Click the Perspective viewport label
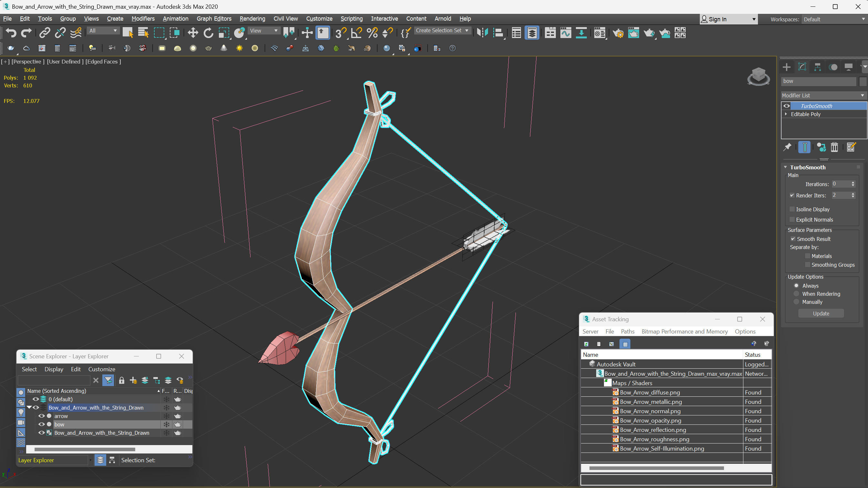 pyautogui.click(x=28, y=62)
